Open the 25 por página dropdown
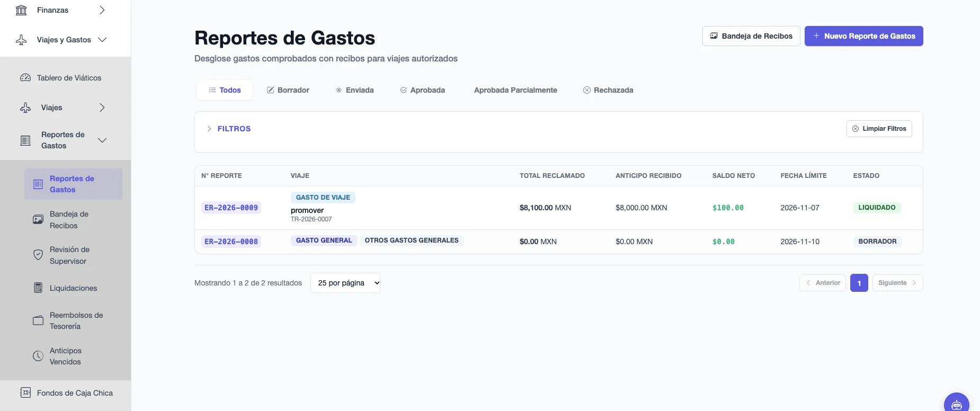The width and height of the screenshot is (980, 411). 345,283
